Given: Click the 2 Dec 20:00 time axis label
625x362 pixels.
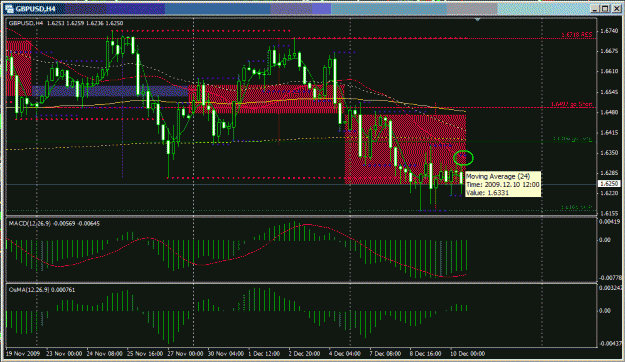Looking at the screenshot, I should (x=304, y=354).
